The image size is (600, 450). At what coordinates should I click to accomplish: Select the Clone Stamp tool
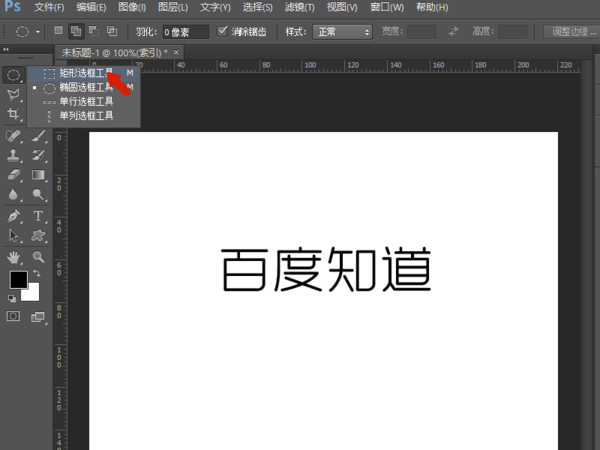[x=13, y=155]
